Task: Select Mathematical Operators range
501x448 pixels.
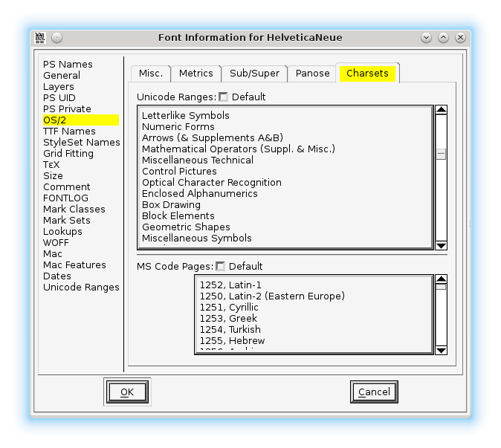Action: [239, 149]
